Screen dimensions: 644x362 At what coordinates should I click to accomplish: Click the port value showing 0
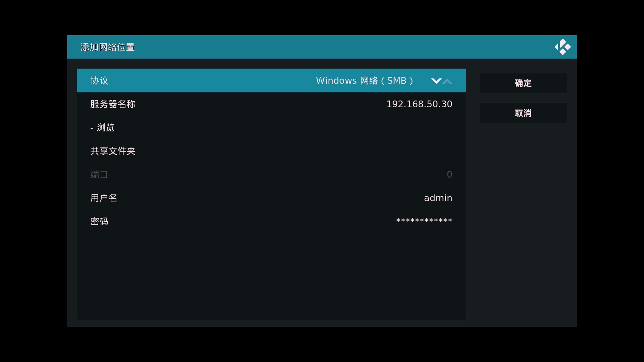click(449, 174)
